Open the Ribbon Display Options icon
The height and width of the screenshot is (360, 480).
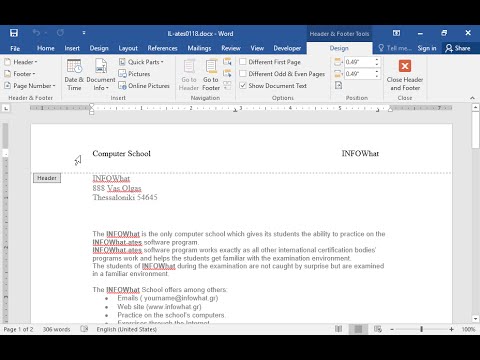coord(396,33)
